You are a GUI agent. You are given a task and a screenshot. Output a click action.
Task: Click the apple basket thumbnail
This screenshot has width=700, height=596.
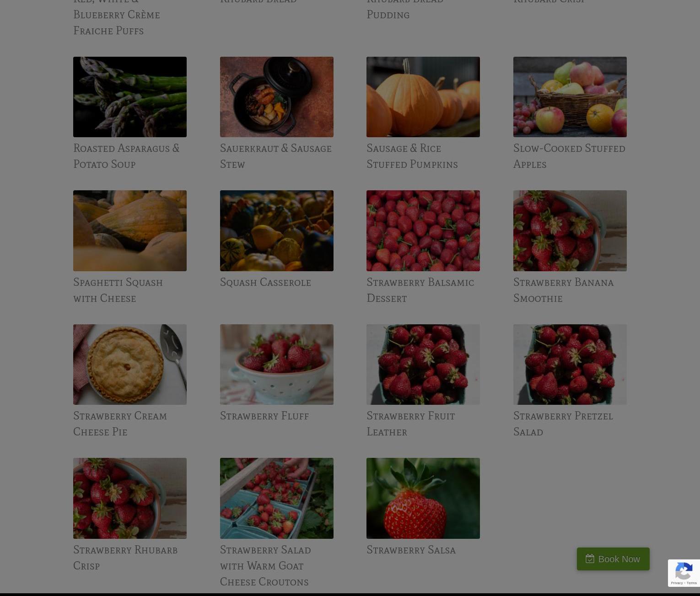tap(570, 97)
